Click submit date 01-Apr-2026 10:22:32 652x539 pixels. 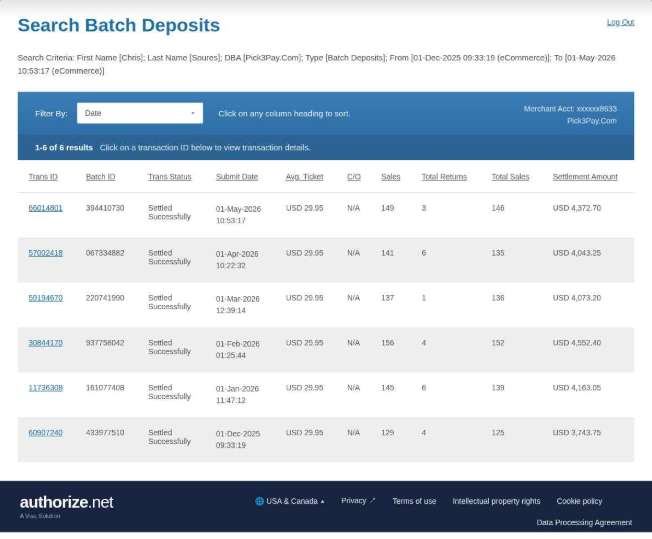[x=237, y=260]
